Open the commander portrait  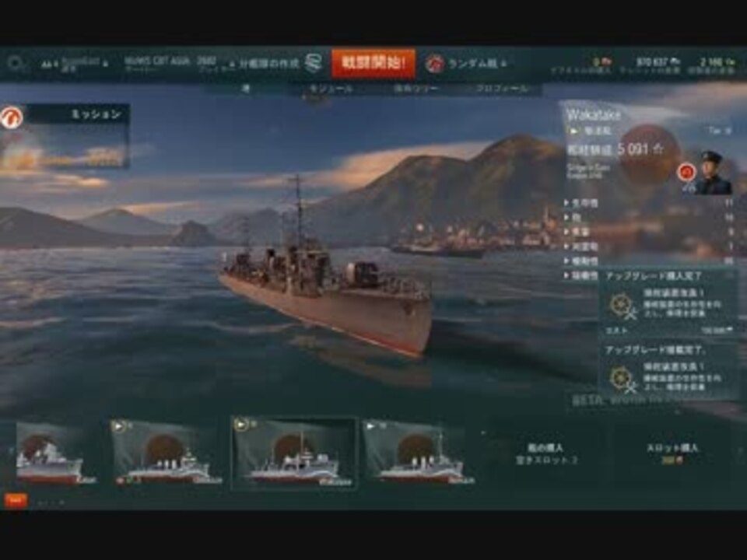pos(714,173)
